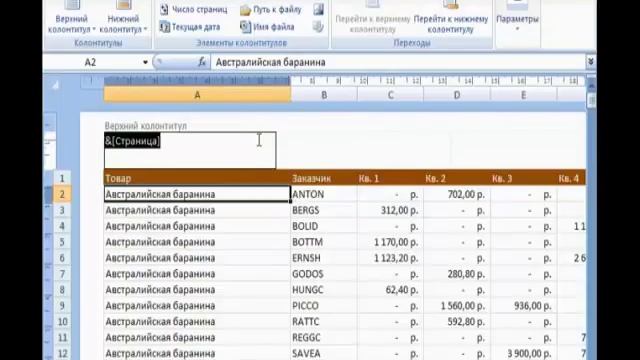
Task: Select the cell with 936,00 р.
Action: point(523,306)
